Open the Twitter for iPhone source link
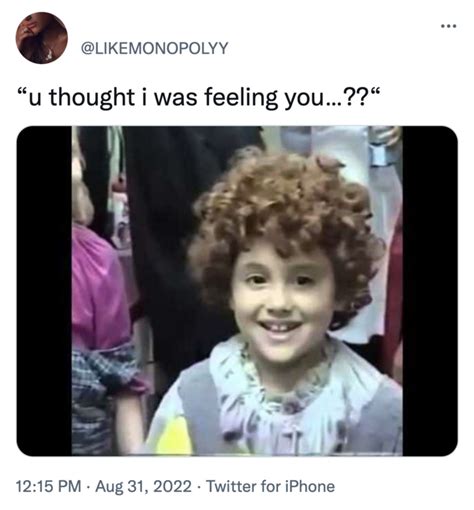The height and width of the screenshot is (510, 474). coord(270,486)
